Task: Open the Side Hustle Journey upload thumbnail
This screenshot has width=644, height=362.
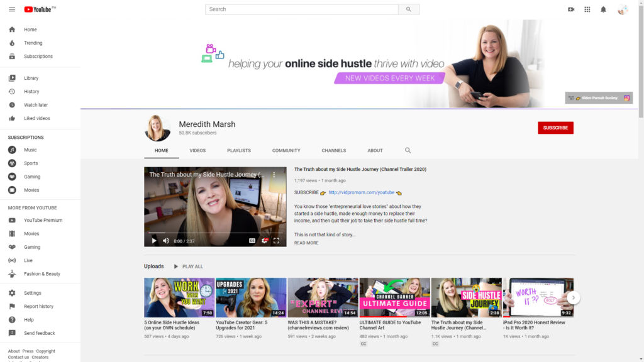Action: (467, 297)
